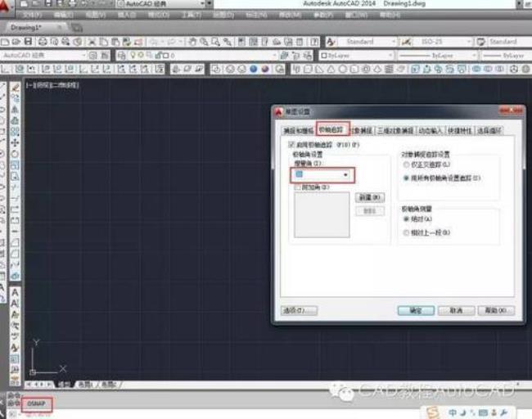Switch to the 动态输入 tab
This screenshot has height=419, width=532.
tap(431, 131)
